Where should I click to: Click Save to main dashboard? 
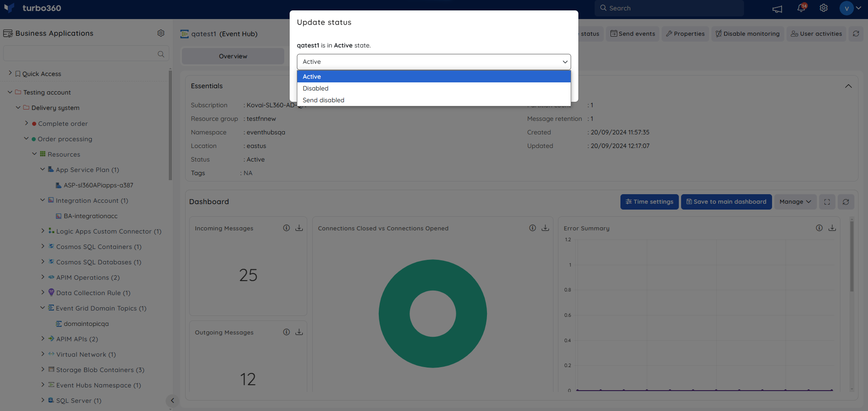pyautogui.click(x=726, y=202)
